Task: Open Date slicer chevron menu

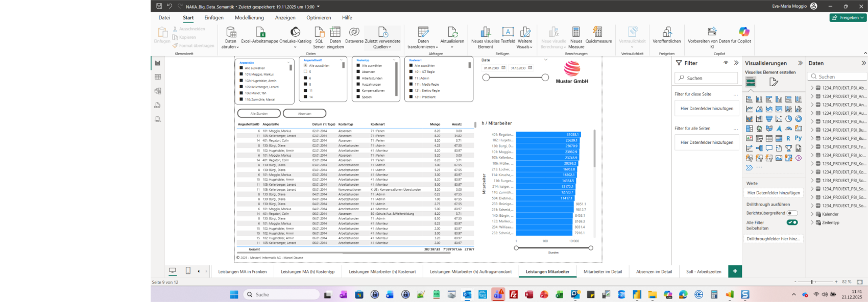Action: coord(545,60)
